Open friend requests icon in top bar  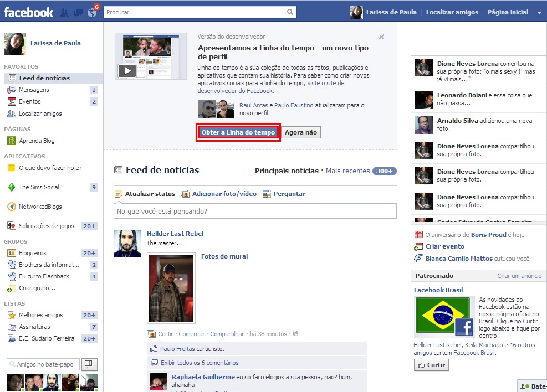(x=64, y=13)
